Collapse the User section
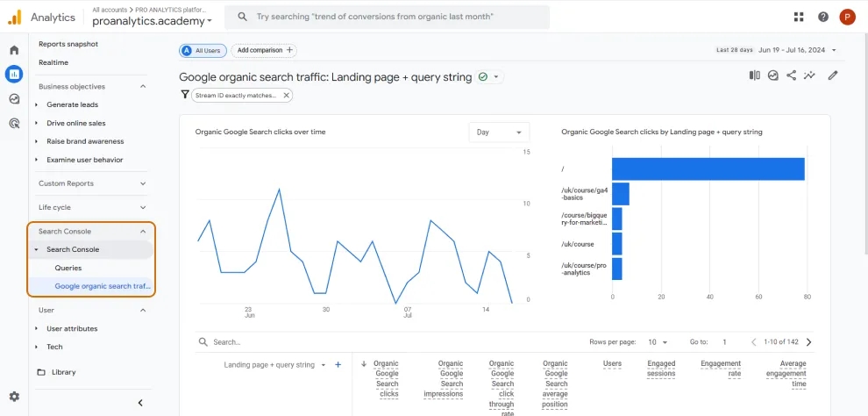 click(x=143, y=310)
